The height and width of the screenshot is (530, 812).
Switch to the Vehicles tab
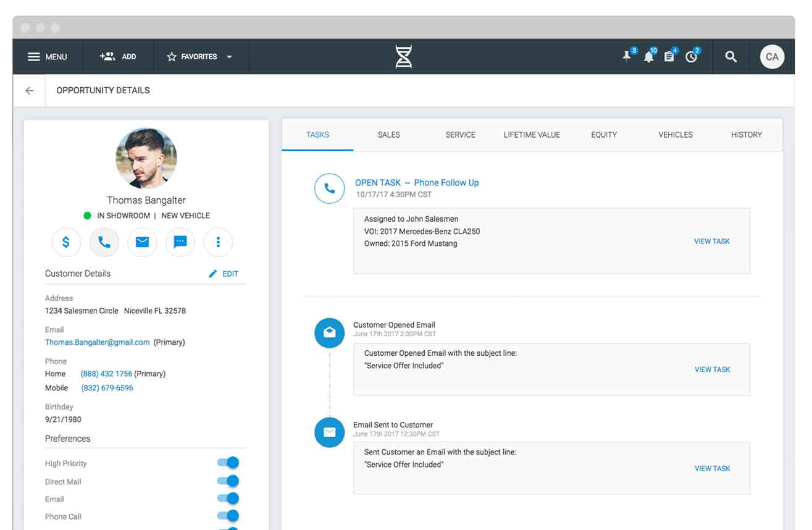click(676, 135)
